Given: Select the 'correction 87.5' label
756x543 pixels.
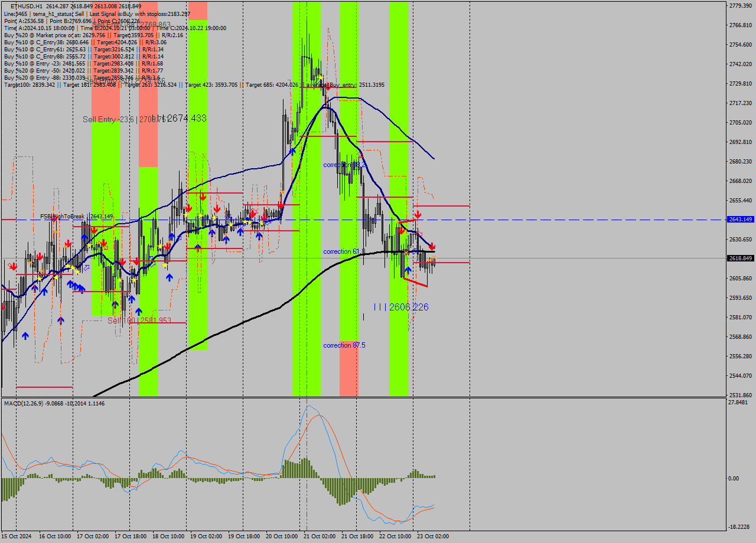Looking at the screenshot, I should (344, 345).
